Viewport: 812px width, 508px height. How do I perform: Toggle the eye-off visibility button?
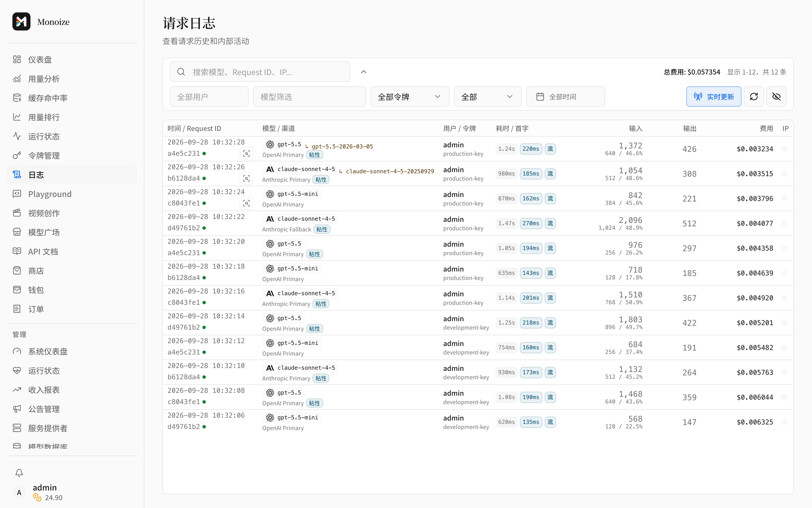[776, 97]
